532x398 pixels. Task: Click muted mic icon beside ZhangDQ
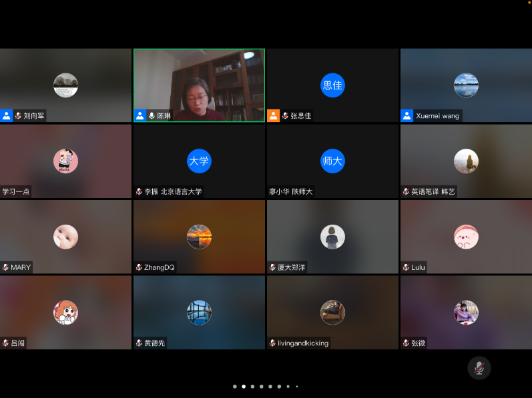139,267
